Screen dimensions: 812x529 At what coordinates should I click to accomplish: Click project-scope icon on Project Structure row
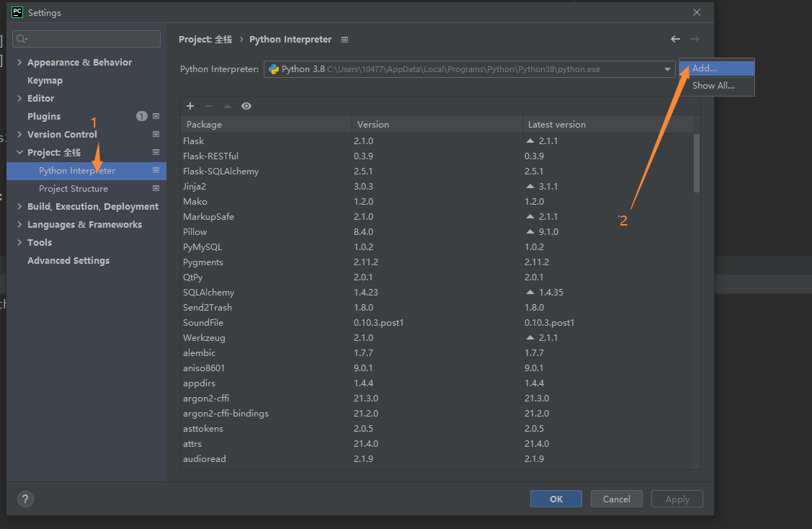point(156,189)
